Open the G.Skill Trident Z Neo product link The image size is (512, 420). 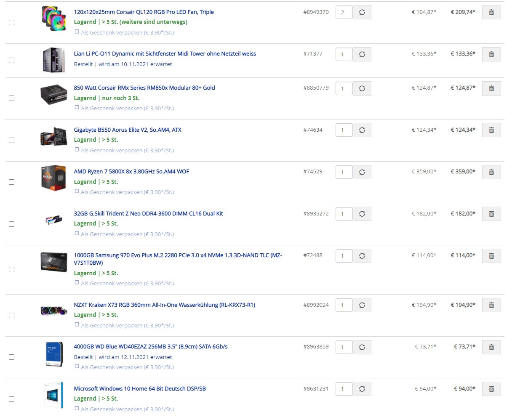pos(148,213)
